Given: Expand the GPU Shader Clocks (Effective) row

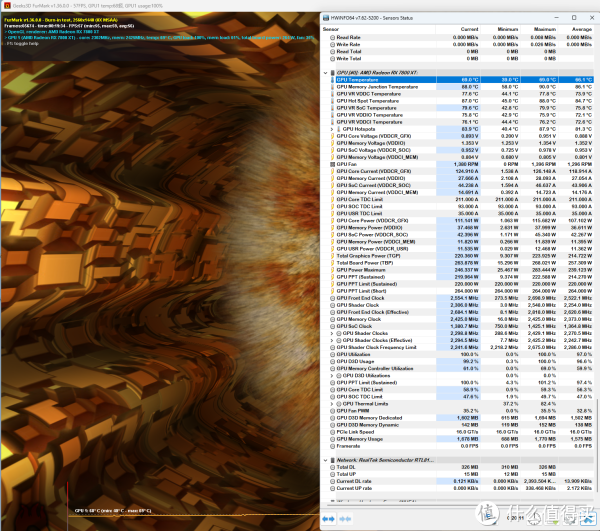Looking at the screenshot, I should click(x=332, y=340).
